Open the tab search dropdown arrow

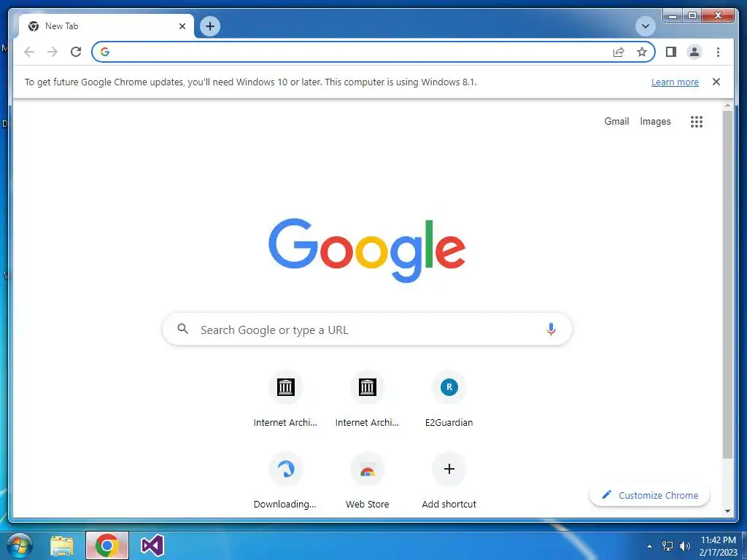pos(646,26)
